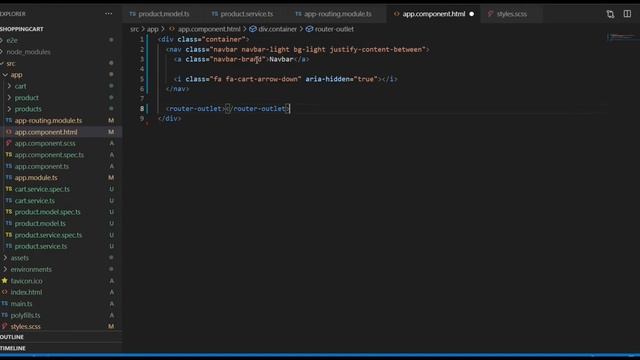Open product.service.spec.ts file
This screenshot has width=640, height=360.
tap(48, 235)
